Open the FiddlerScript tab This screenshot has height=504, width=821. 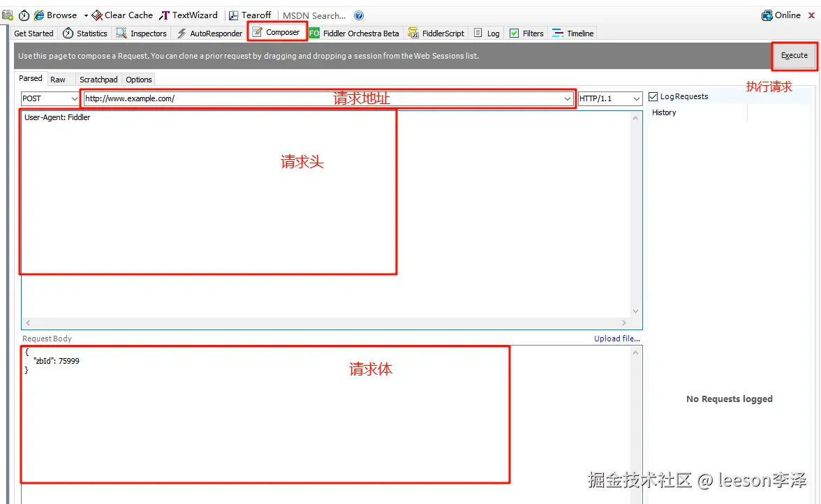(x=436, y=33)
